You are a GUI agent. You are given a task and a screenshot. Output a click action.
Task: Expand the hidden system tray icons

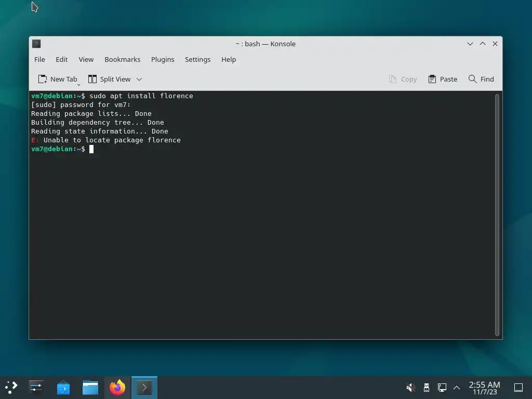point(457,388)
